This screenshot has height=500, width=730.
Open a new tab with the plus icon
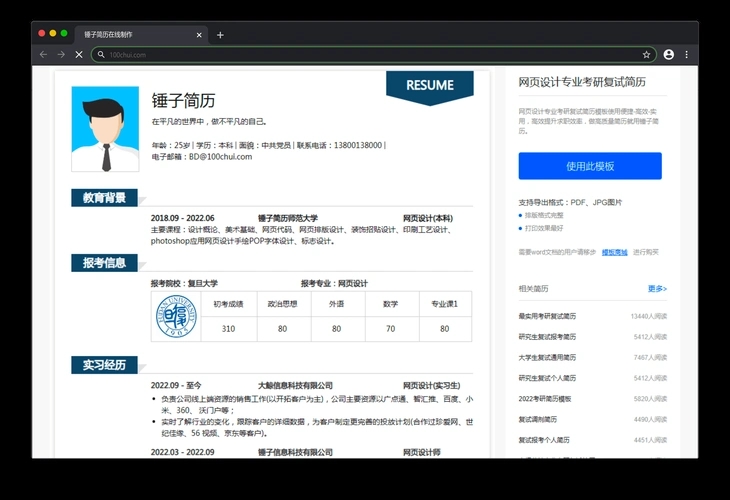(220, 34)
